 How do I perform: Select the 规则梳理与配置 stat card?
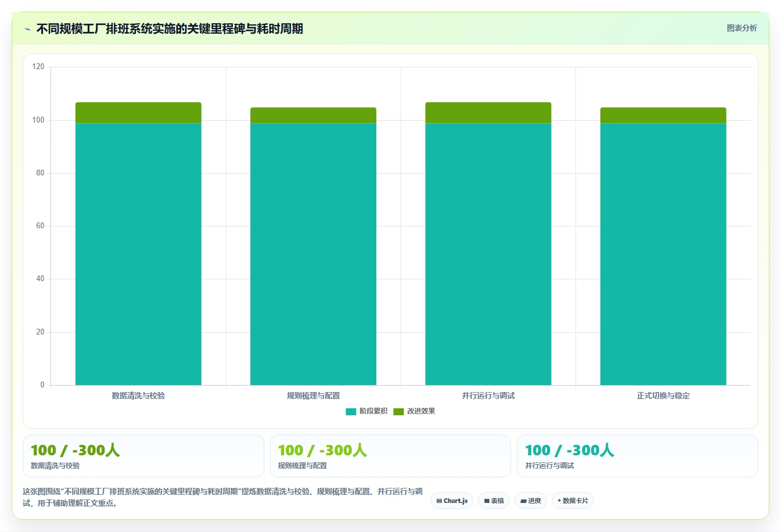[x=390, y=456]
